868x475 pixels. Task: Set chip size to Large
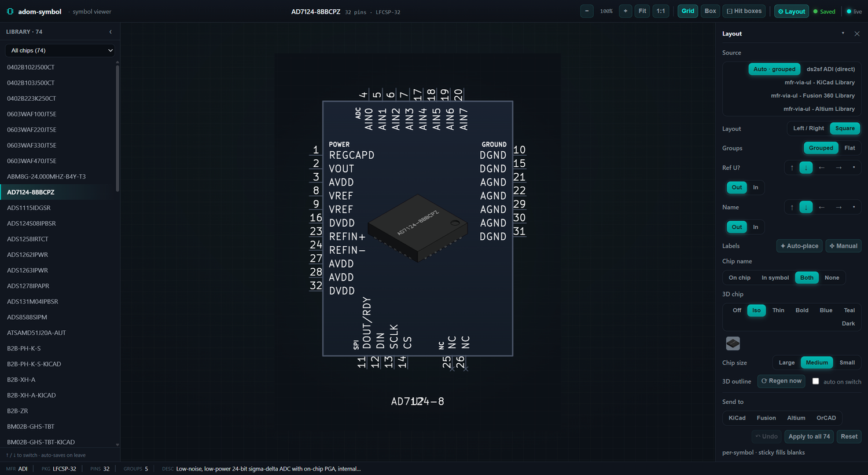coord(786,363)
